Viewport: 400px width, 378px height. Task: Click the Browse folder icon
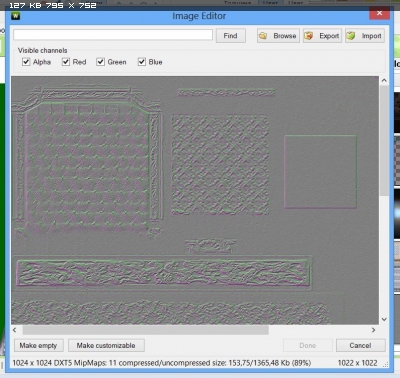pos(263,36)
